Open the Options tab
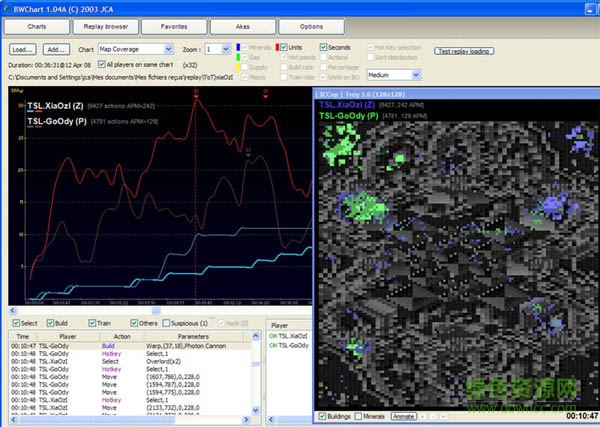This screenshot has height=427, width=600. coord(311,26)
